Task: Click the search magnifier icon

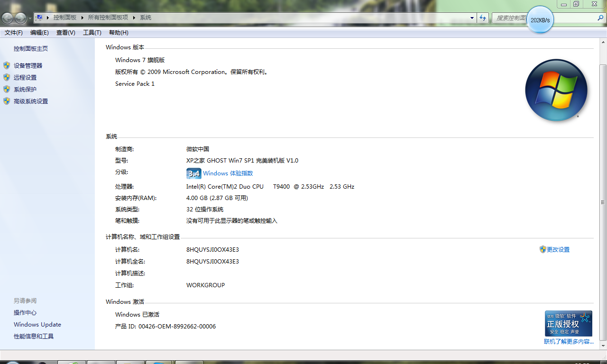Action: tap(600, 18)
